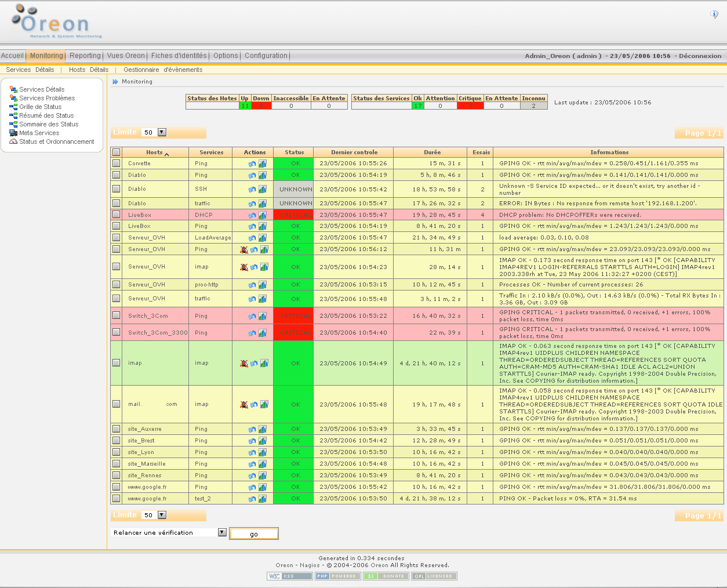Click the help icon in the top-right corner

[714, 14]
